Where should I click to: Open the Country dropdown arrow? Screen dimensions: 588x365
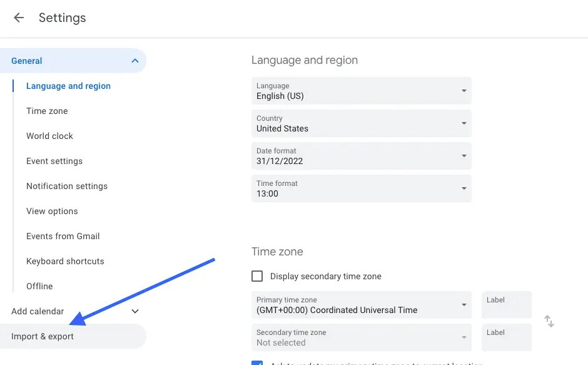[x=464, y=123]
